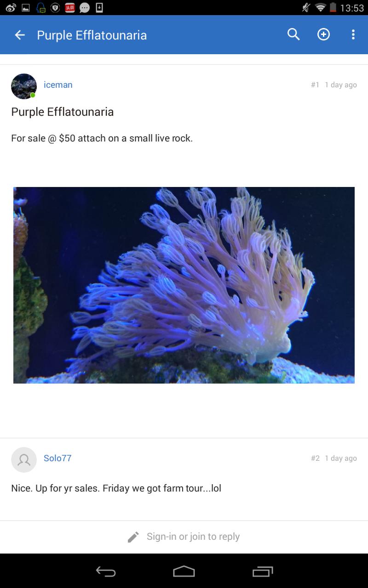This screenshot has width=368, height=588.
Task: Tap the pencil reply icon
Action: tap(133, 537)
